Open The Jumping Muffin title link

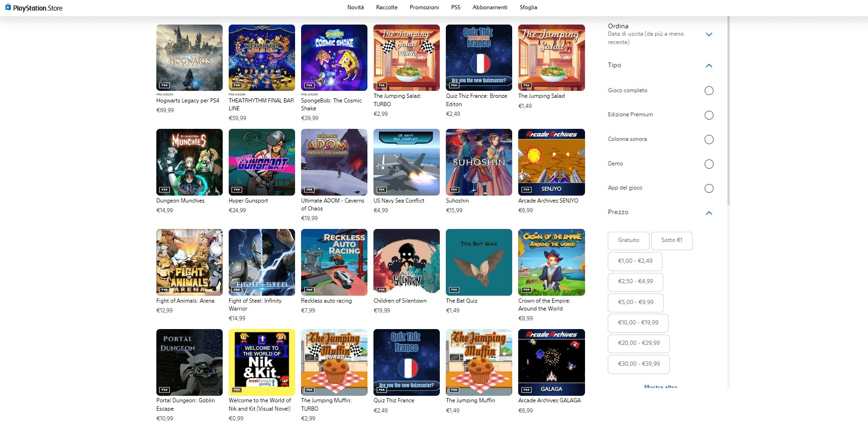(x=470, y=400)
